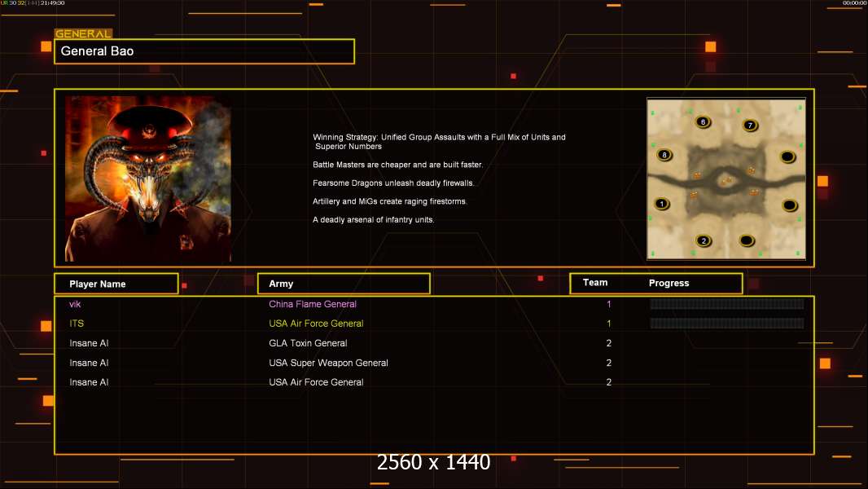Click the GENERAL label tag
Viewport: 868px width, 489px height.
(x=83, y=33)
